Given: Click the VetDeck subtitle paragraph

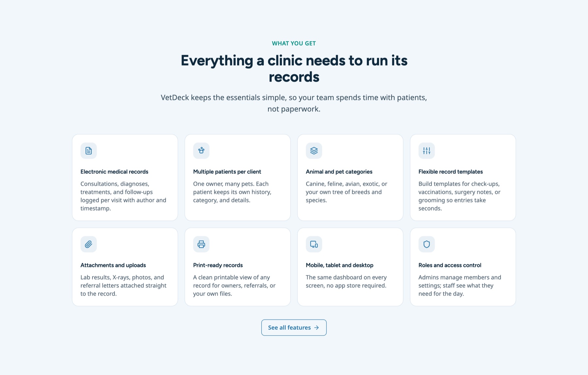Looking at the screenshot, I should [294, 103].
